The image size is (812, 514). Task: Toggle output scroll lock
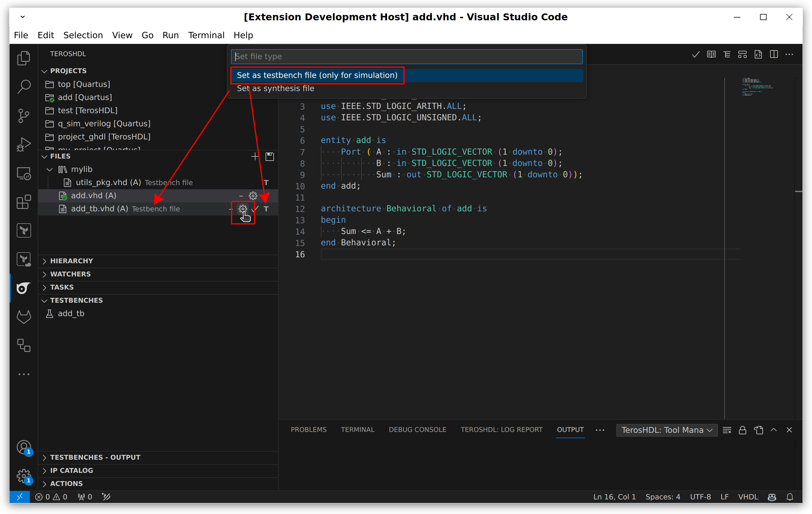tap(742, 430)
